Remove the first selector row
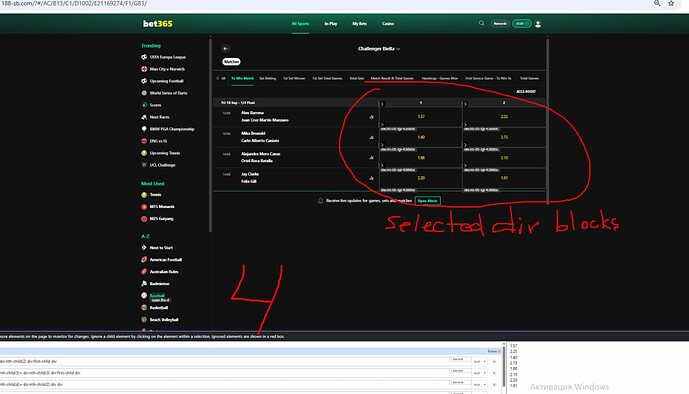Screen dimensions: 689x394 pyautogui.click(x=494, y=361)
